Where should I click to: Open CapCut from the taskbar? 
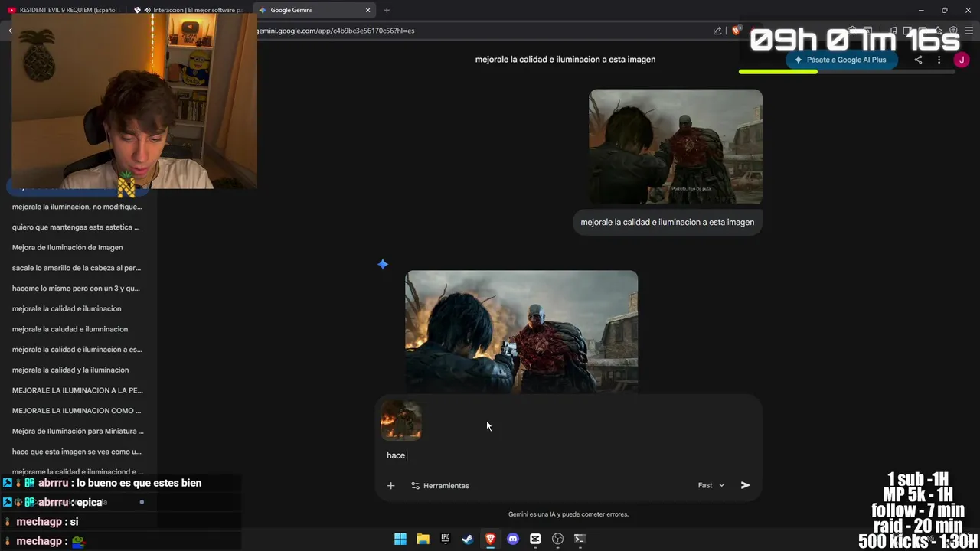coord(535,539)
